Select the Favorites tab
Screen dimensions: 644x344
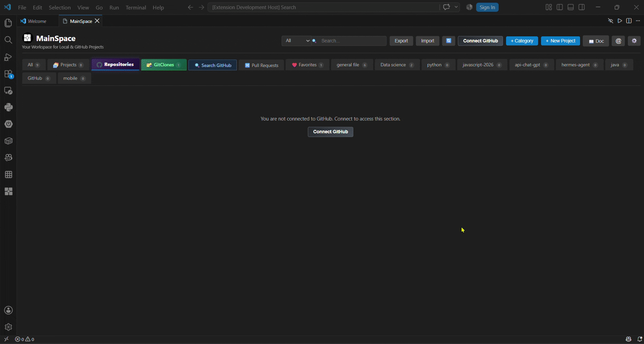click(307, 65)
